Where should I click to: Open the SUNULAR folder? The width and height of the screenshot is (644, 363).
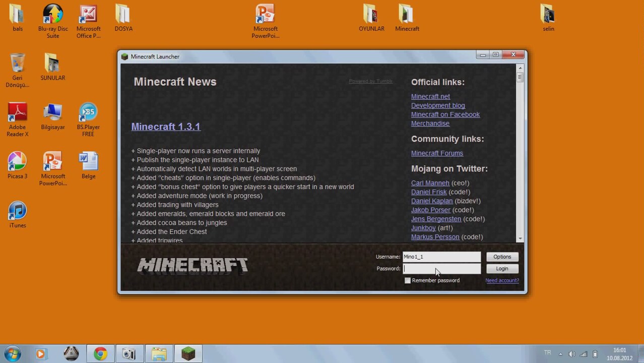53,67
